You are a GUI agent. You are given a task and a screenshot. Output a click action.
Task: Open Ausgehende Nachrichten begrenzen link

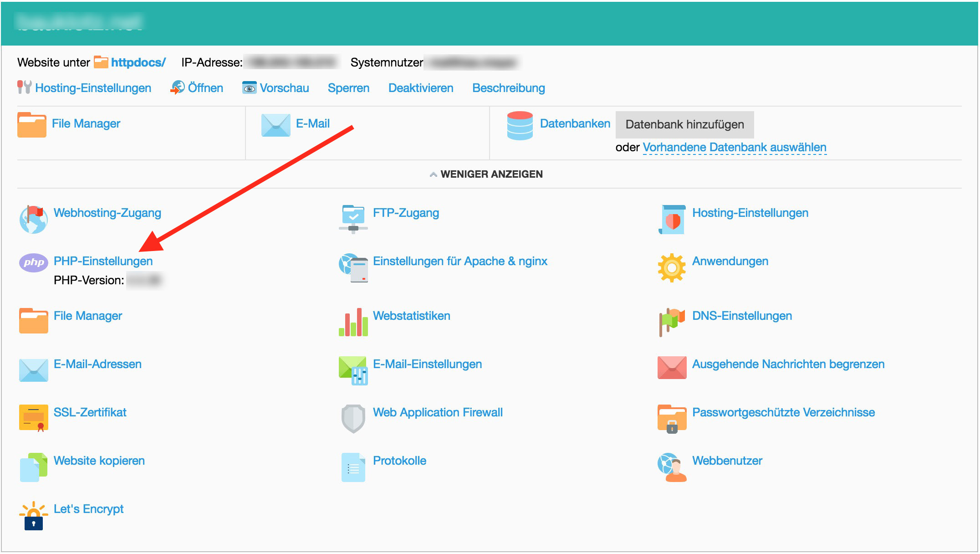(788, 364)
